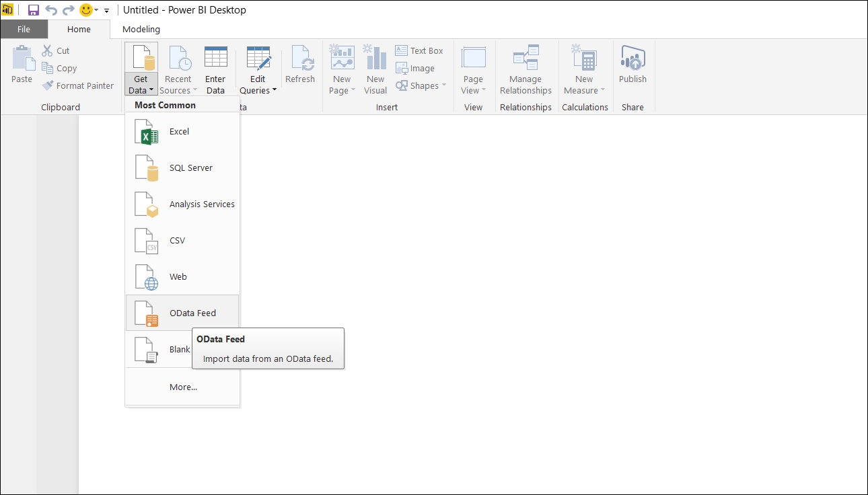Click the Undo arrow icon

(51, 10)
